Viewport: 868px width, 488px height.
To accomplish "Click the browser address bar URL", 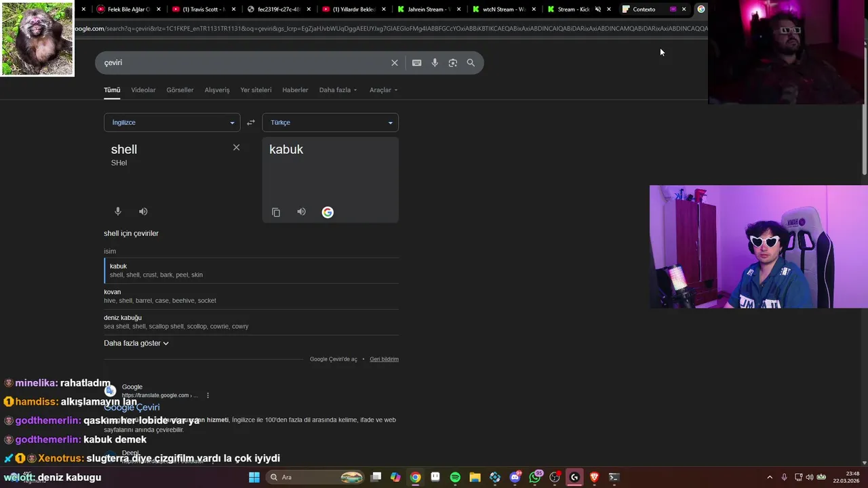I will coord(390,28).
